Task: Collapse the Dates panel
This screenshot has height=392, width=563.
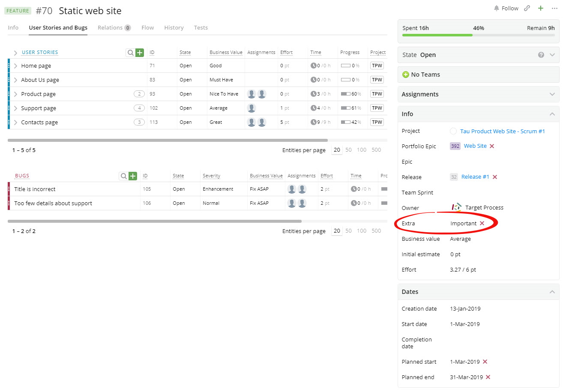Action: [x=552, y=292]
